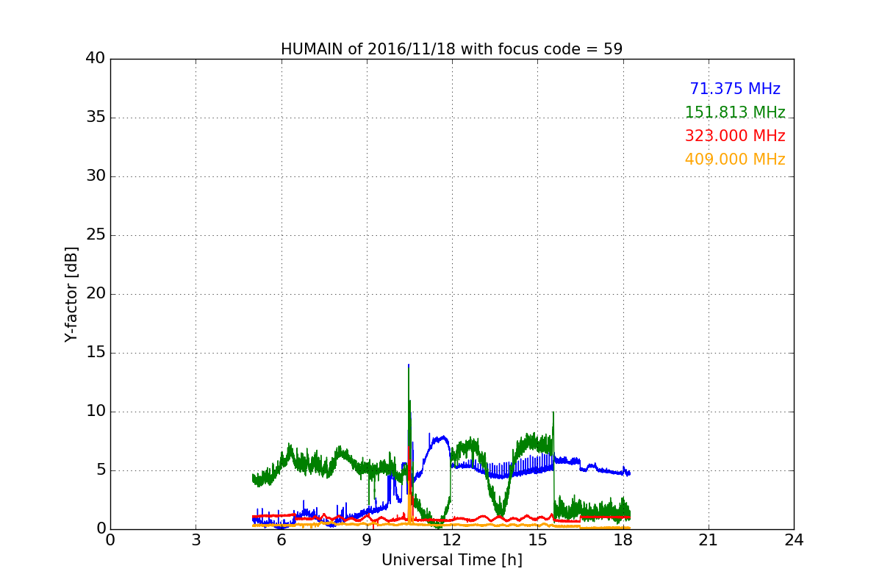The width and height of the screenshot is (882, 588).
Task: Click the y-axis tick label 20
Action: point(95,294)
